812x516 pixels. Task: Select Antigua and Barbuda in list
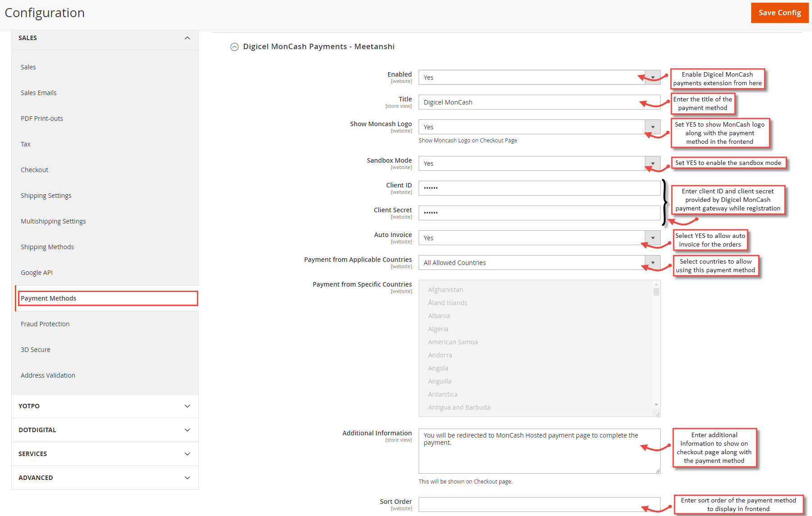point(459,407)
